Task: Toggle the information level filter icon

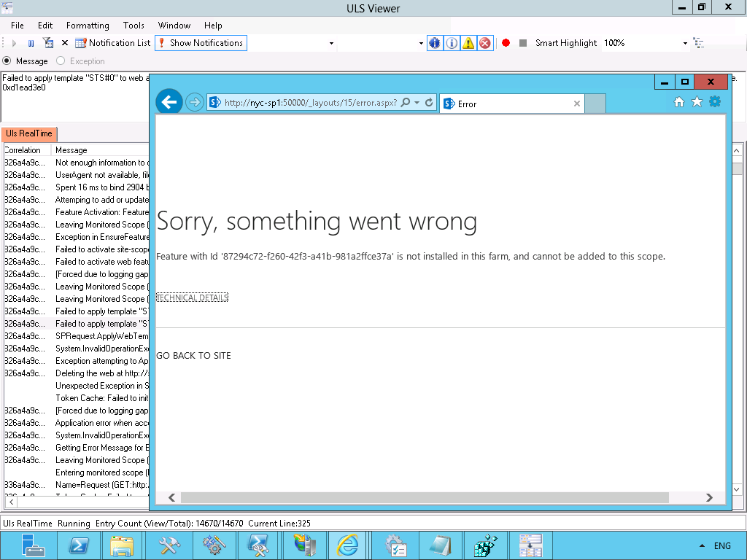Action: tap(452, 43)
